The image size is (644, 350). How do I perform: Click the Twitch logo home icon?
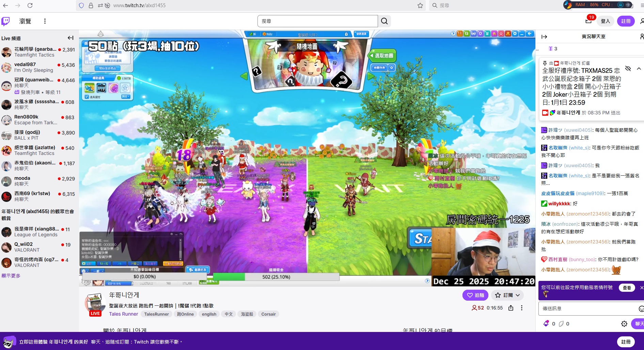[x=6, y=21]
